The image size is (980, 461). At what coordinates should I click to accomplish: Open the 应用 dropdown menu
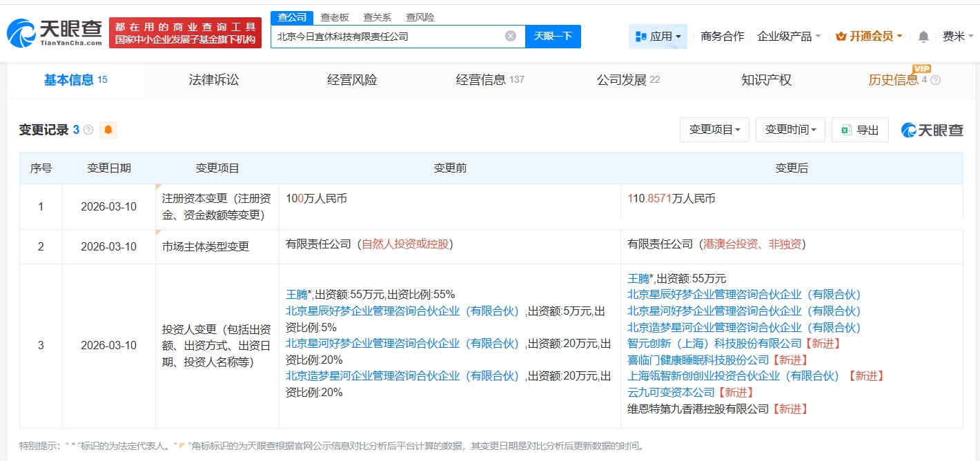tap(658, 37)
